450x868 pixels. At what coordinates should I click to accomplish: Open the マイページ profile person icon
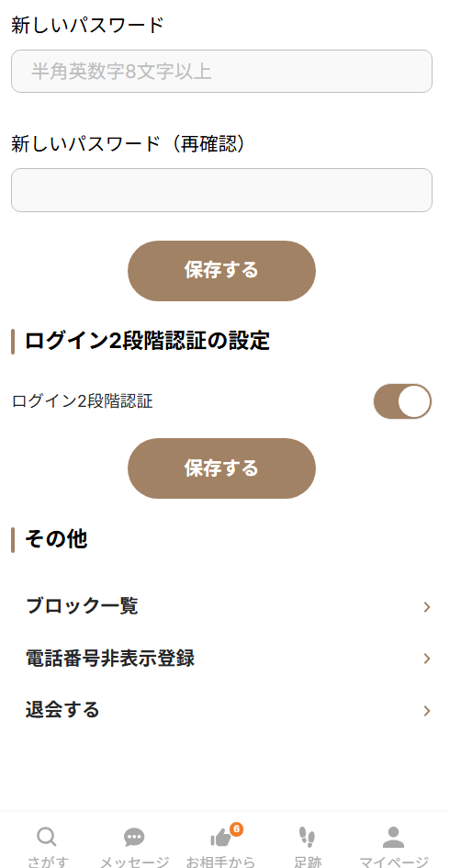pos(394,837)
